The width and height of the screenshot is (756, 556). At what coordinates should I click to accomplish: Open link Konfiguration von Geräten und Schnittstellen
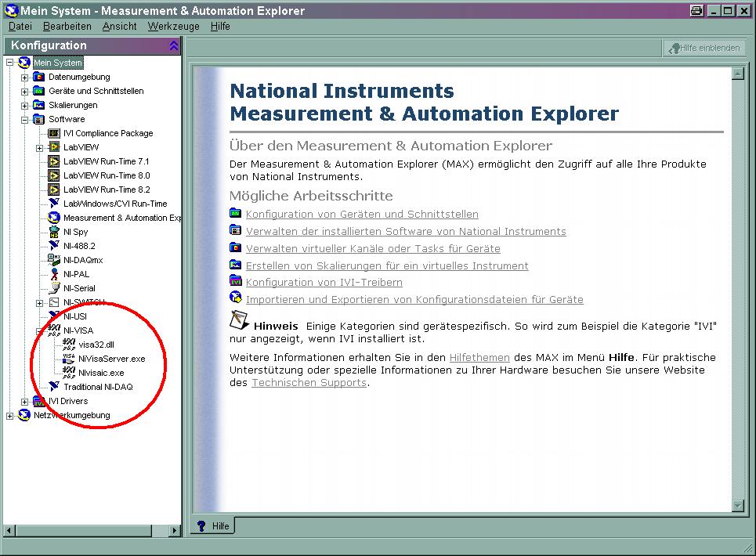tap(361, 214)
